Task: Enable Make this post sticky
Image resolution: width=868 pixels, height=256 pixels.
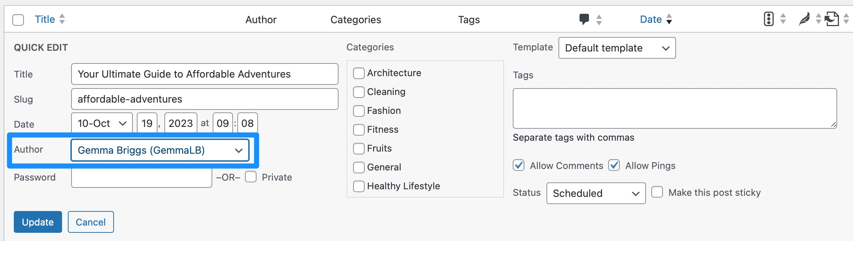Action: 657,193
